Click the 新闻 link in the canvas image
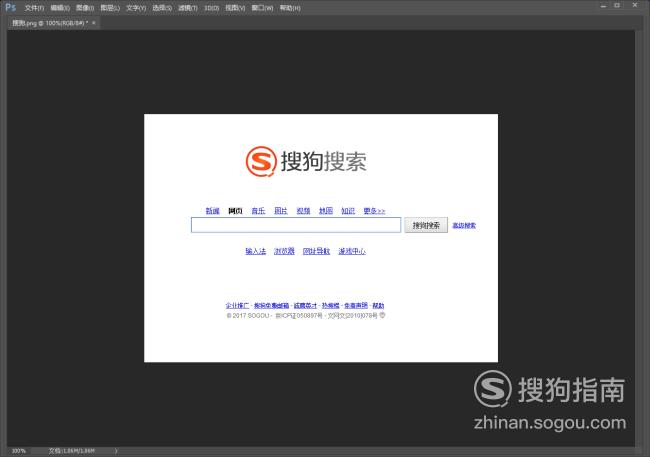The width and height of the screenshot is (650, 457). (213, 211)
